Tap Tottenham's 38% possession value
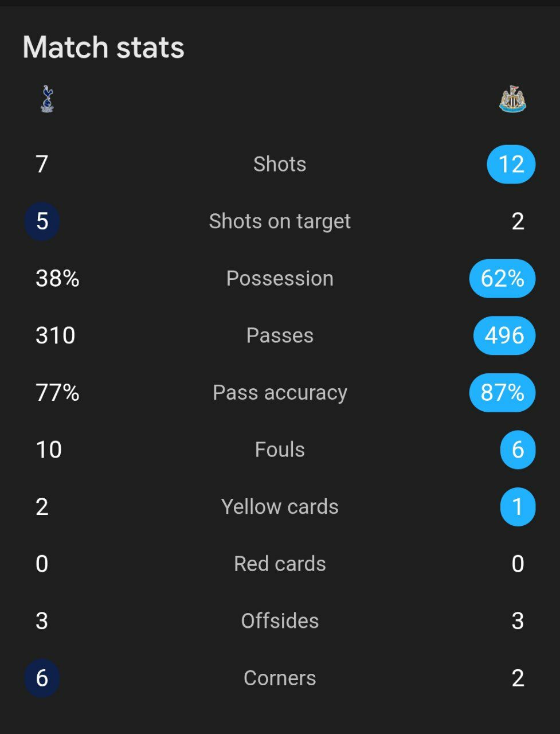The width and height of the screenshot is (560, 734). tap(57, 279)
